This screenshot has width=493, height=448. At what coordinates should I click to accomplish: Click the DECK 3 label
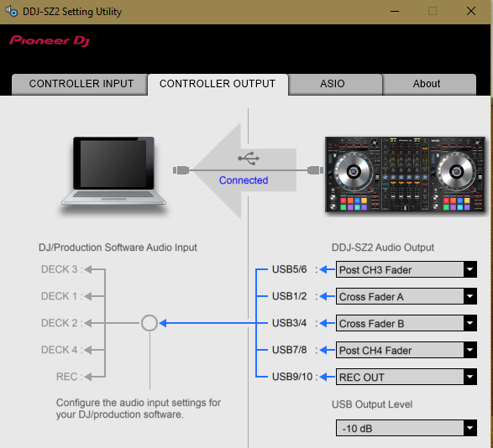59,269
